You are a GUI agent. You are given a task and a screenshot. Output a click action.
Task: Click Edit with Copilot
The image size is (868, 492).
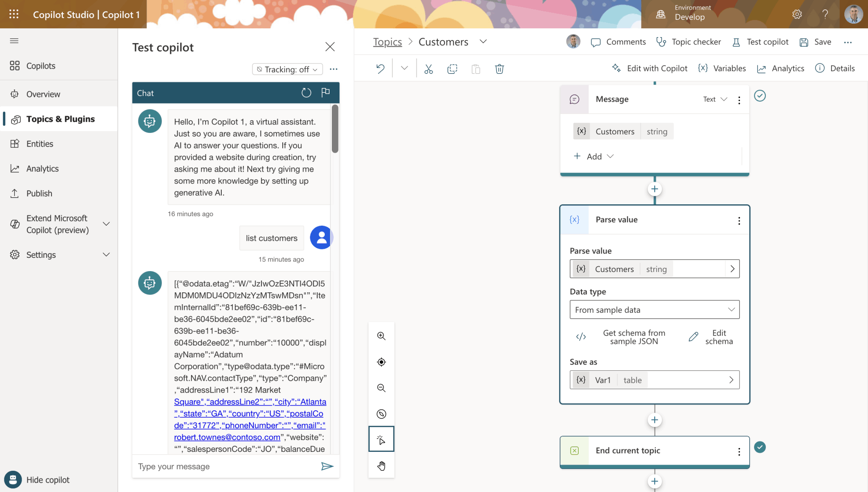point(649,68)
